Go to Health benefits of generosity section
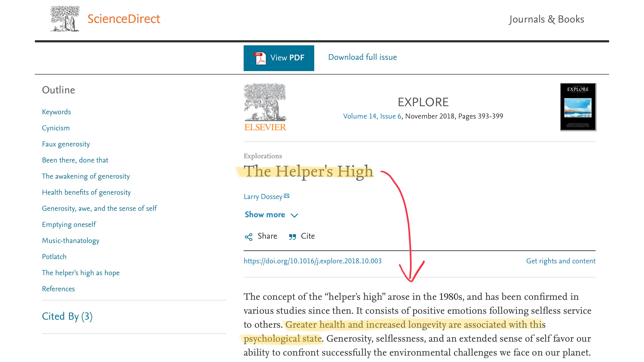The image size is (644, 362). point(86,192)
